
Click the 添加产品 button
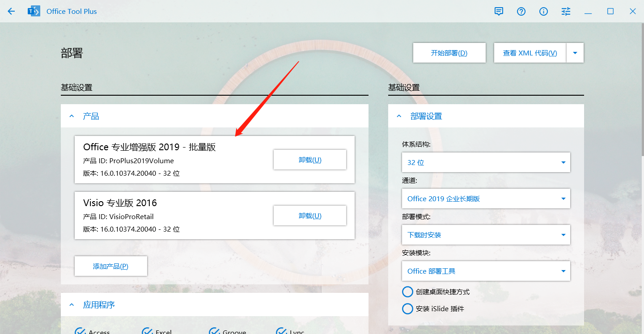(110, 266)
